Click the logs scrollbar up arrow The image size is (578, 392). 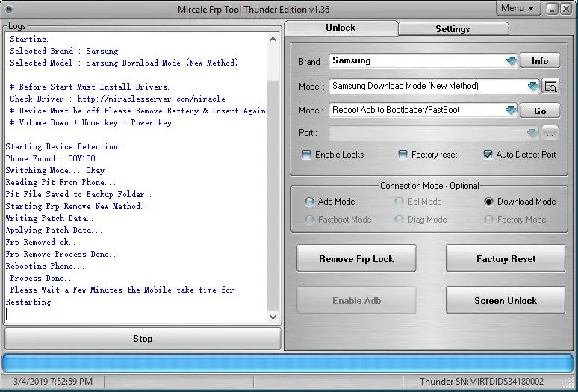click(273, 39)
